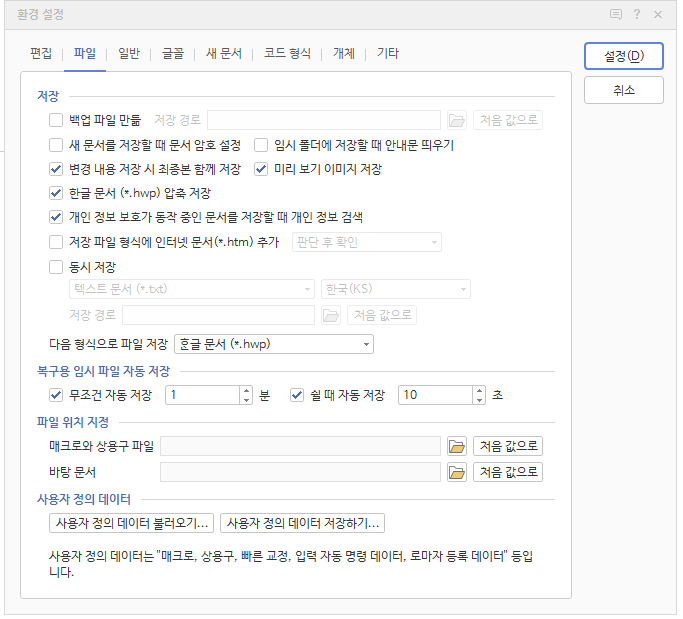Image resolution: width=683 pixels, height=619 pixels.
Task: Switch to the 글꼴 tab
Action: (174, 54)
